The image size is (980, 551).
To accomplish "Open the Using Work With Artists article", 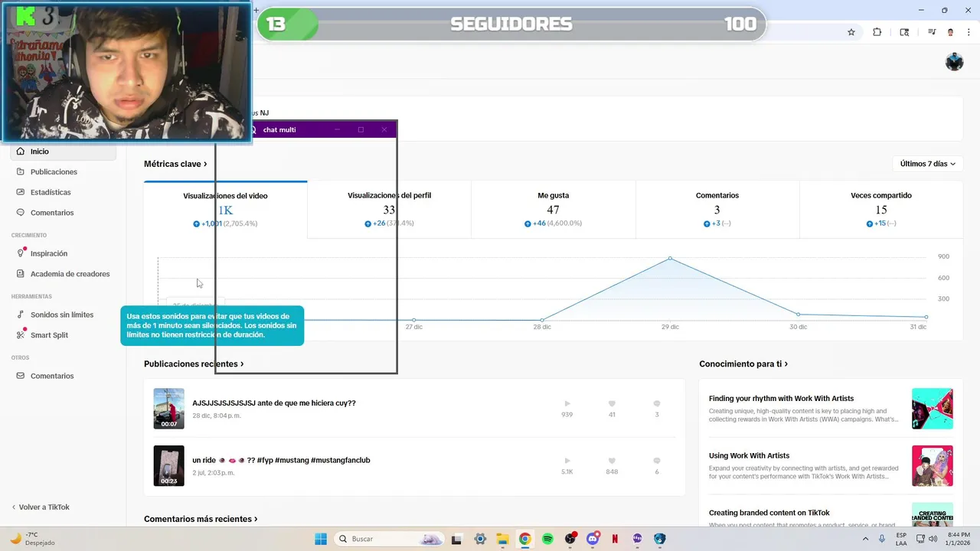I will pos(749,455).
